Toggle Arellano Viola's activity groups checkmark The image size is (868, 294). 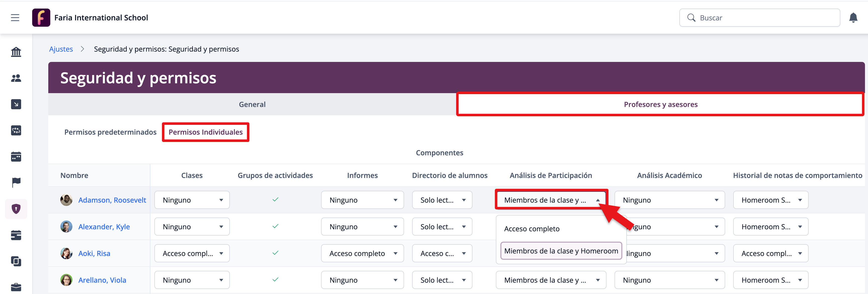click(x=275, y=279)
